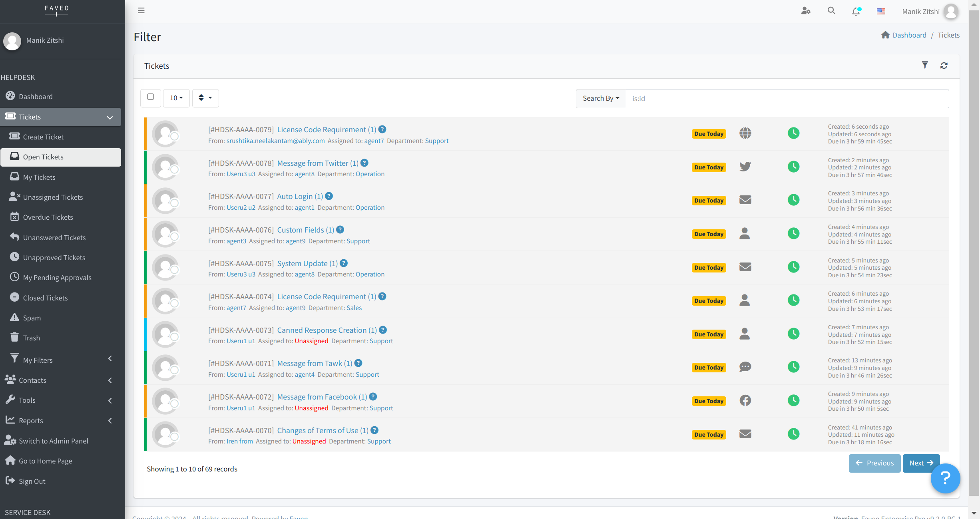Open agent7 assignee link on ticket 0079

(374, 141)
